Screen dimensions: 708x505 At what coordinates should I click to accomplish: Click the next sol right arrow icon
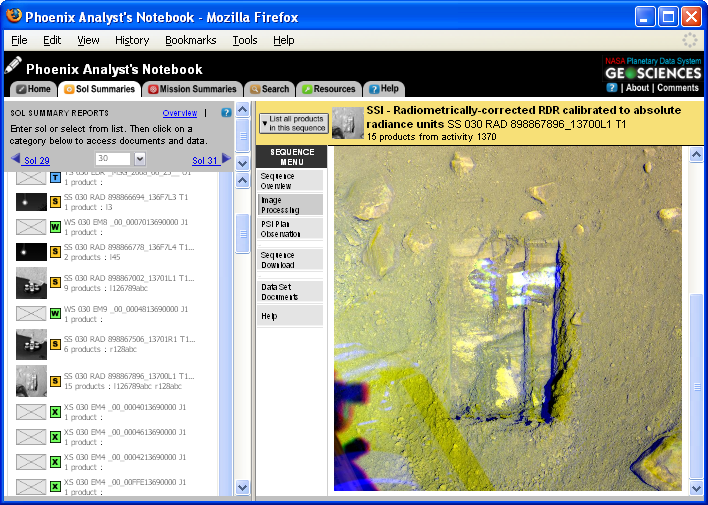point(226,159)
